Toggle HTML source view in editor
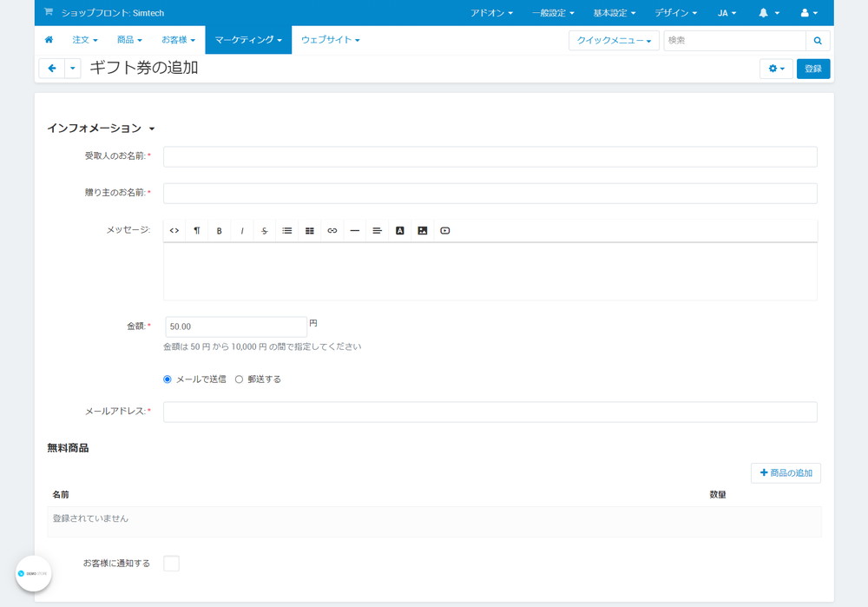 point(174,231)
